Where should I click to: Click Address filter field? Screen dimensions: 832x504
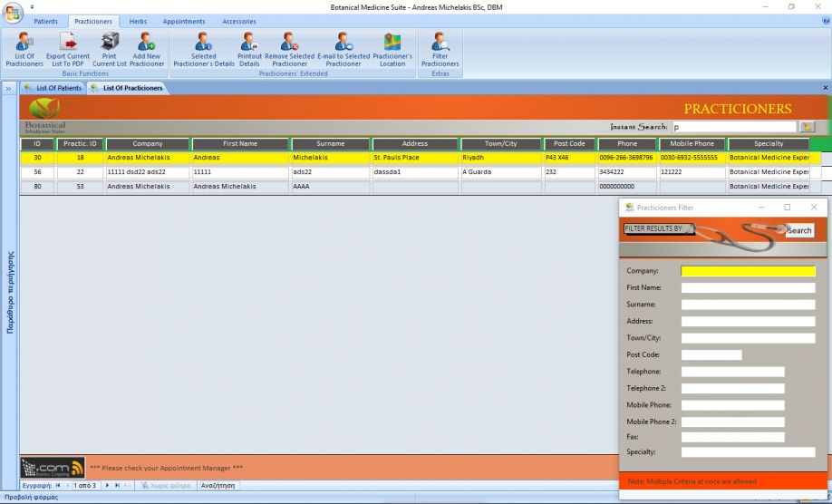[748, 322]
